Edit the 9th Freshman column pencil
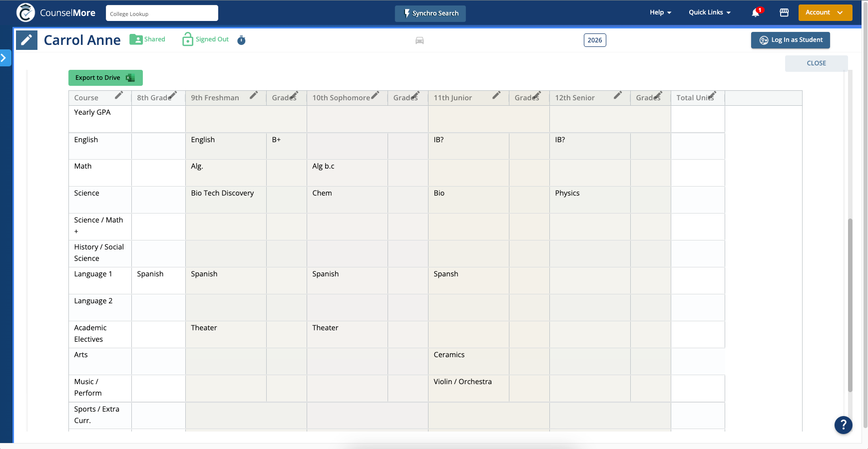This screenshot has width=868, height=449. click(254, 95)
